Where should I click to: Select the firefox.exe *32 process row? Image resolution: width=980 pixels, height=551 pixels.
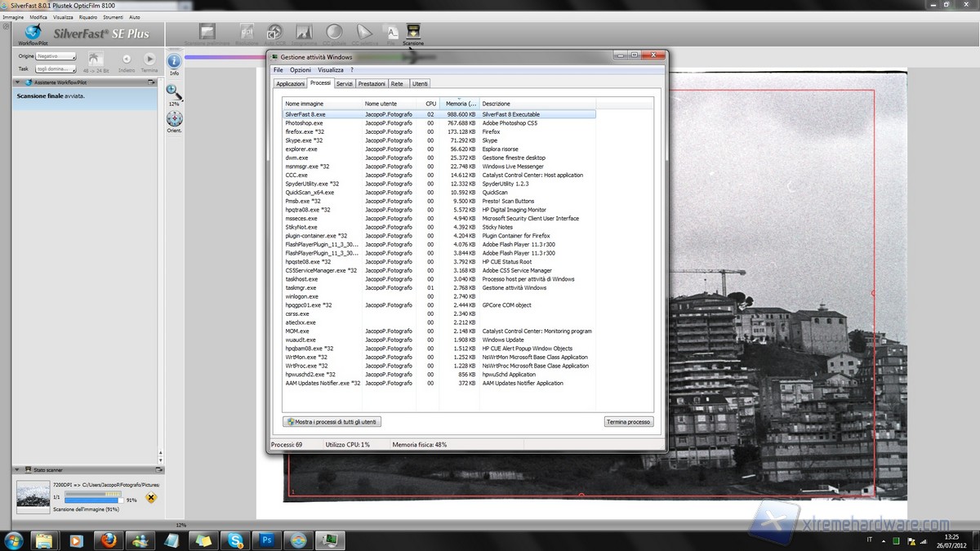tap(439, 131)
